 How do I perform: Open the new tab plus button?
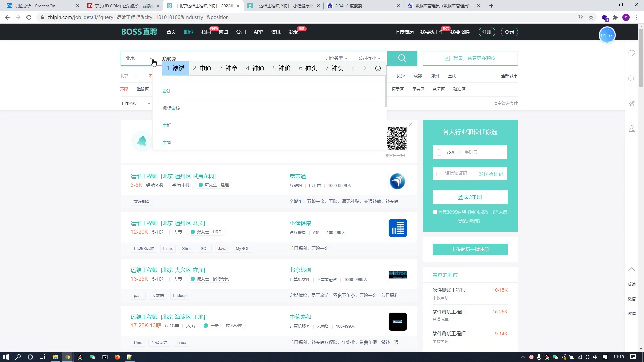click(x=491, y=6)
